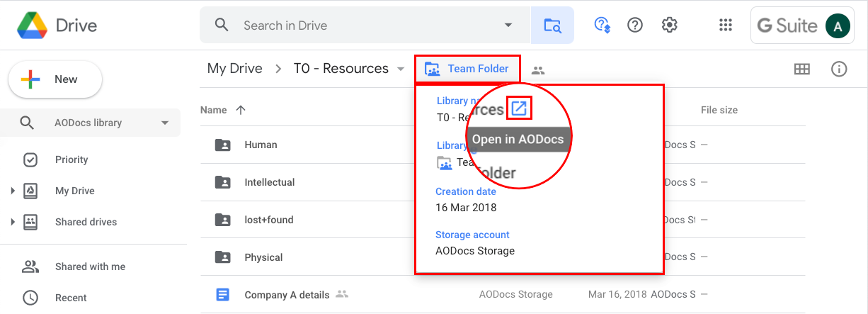Select the Company A details document
Screen dimensions: 868x314
(x=287, y=294)
